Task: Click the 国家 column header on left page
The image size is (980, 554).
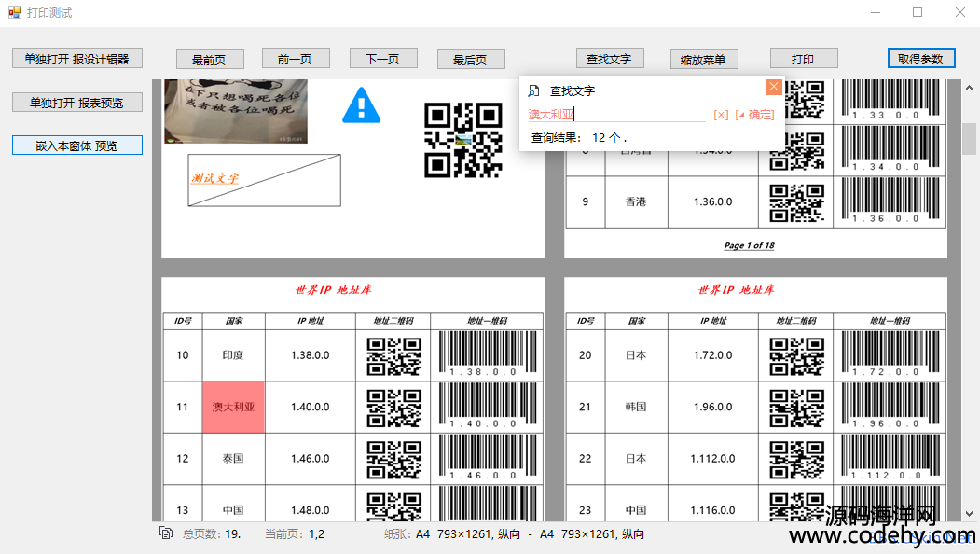Action: pyautogui.click(x=234, y=321)
